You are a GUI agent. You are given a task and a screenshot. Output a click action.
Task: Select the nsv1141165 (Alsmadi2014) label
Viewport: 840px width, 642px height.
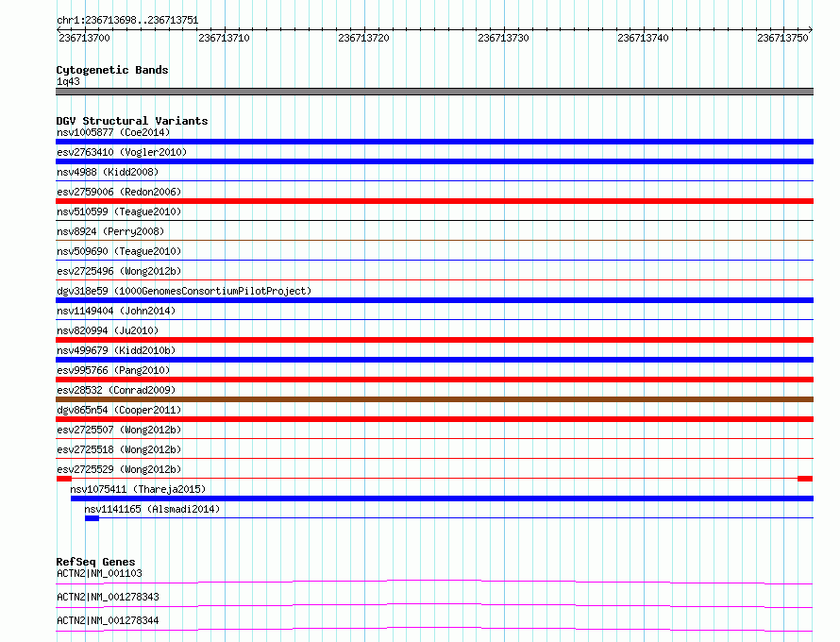152,509
